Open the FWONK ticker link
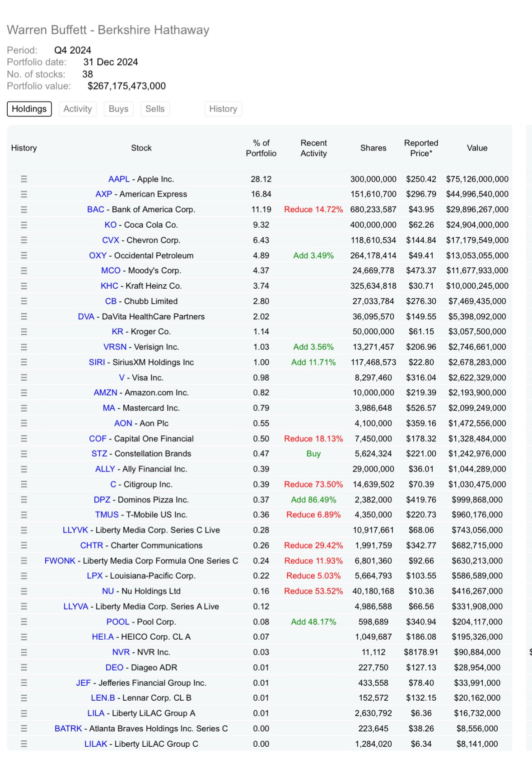 (60, 561)
